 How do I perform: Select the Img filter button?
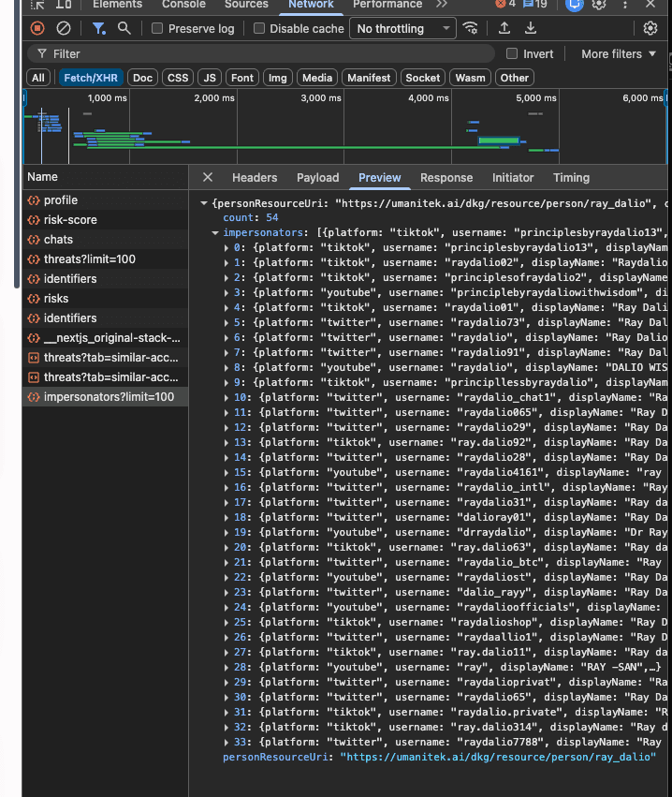click(x=277, y=78)
